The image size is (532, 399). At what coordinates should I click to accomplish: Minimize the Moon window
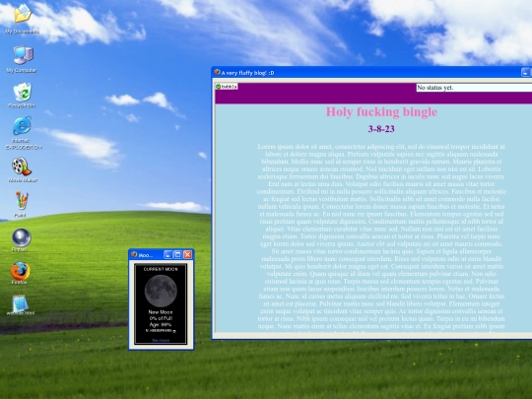tap(167, 254)
